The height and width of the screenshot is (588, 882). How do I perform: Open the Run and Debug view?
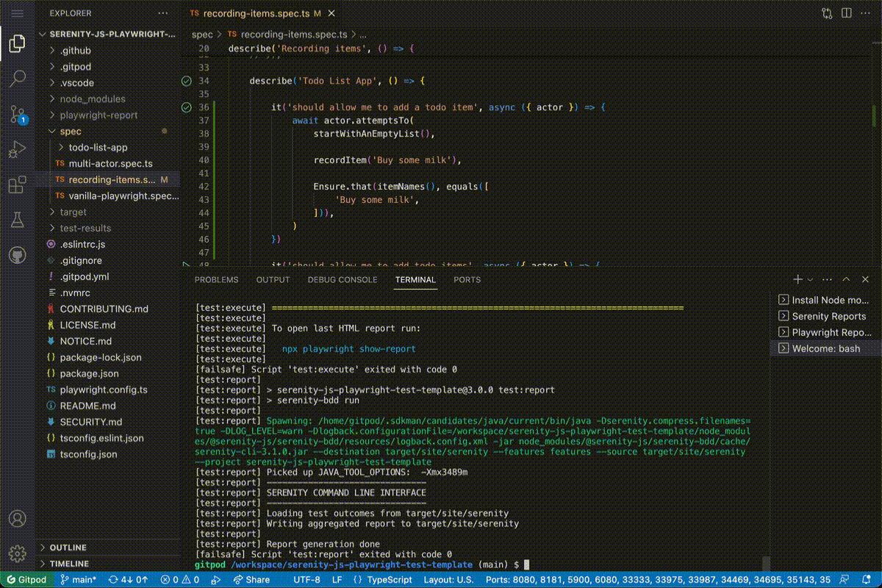18,150
